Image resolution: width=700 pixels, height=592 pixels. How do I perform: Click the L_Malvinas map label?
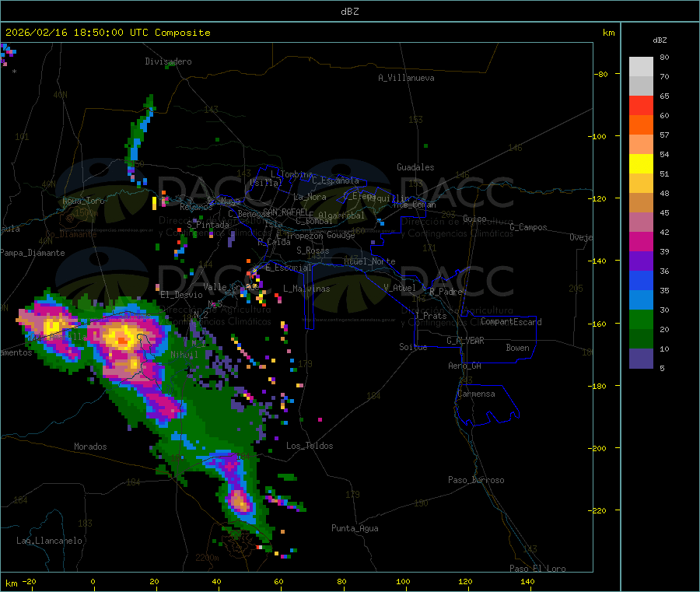[306, 289]
